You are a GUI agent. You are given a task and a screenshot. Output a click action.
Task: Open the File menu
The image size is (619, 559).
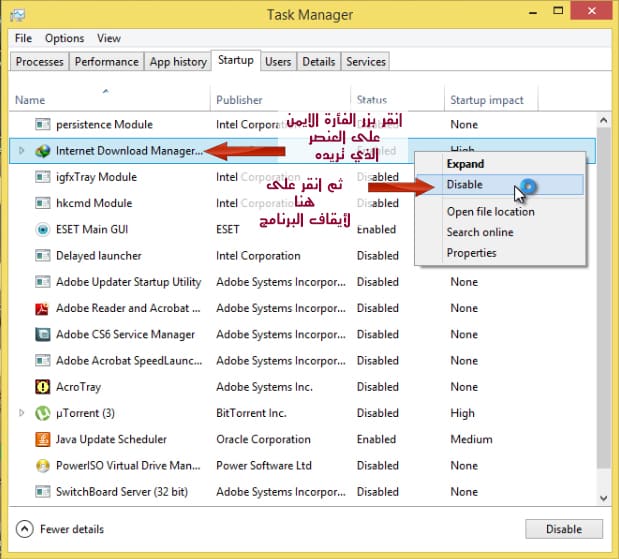[23, 38]
